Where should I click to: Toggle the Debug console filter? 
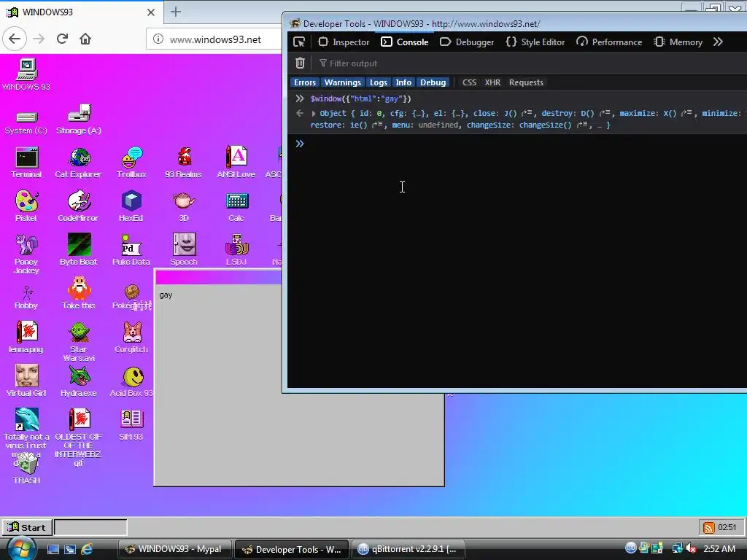(x=433, y=82)
